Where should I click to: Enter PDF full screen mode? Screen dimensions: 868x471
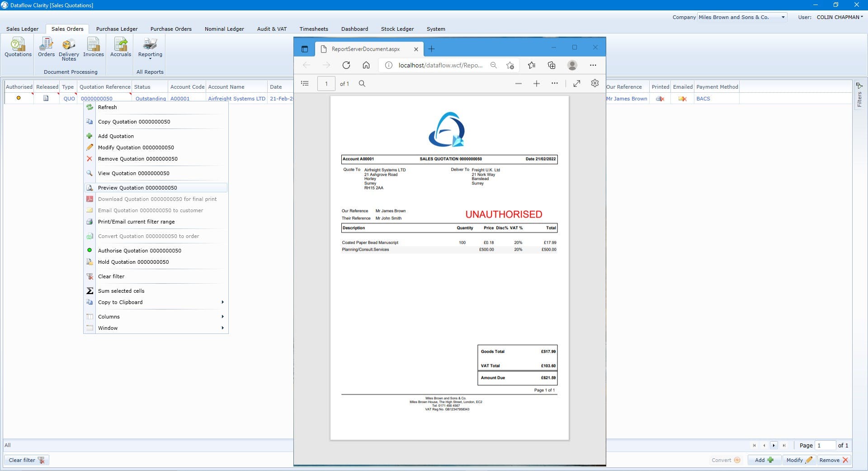[577, 83]
